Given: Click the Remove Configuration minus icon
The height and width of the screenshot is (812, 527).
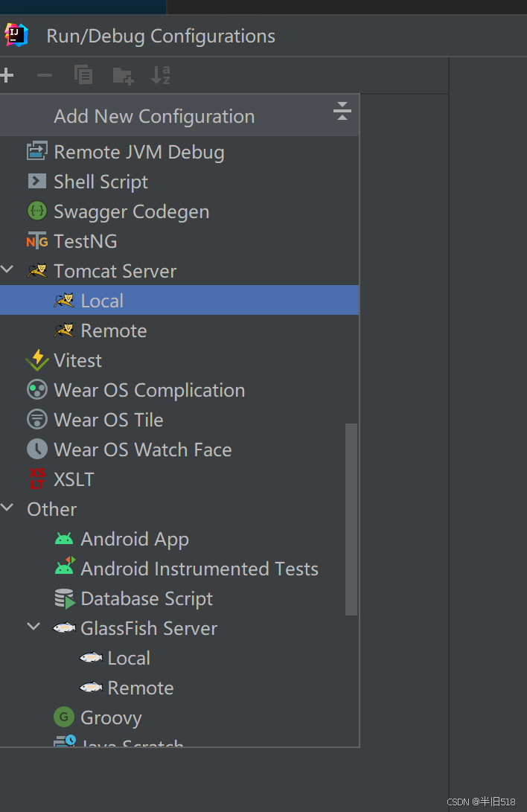Looking at the screenshot, I should 45,76.
